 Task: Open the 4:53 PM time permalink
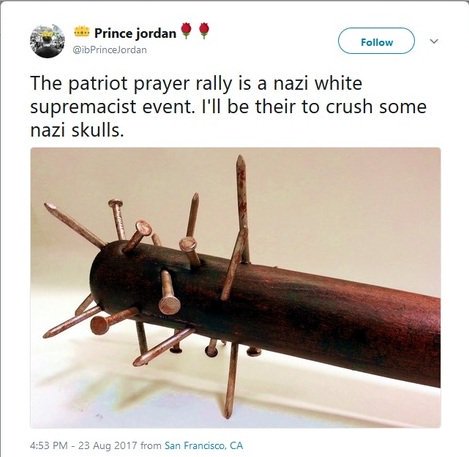click(49, 445)
